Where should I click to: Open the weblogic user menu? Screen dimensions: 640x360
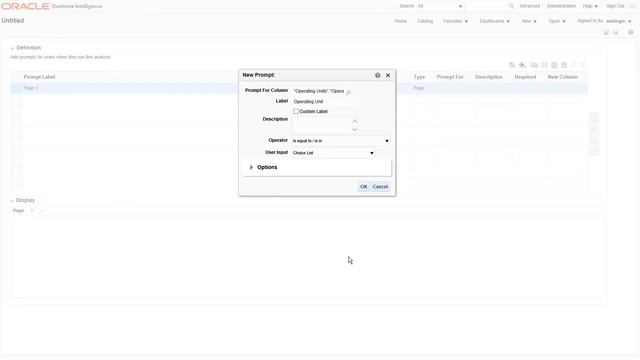618,21
